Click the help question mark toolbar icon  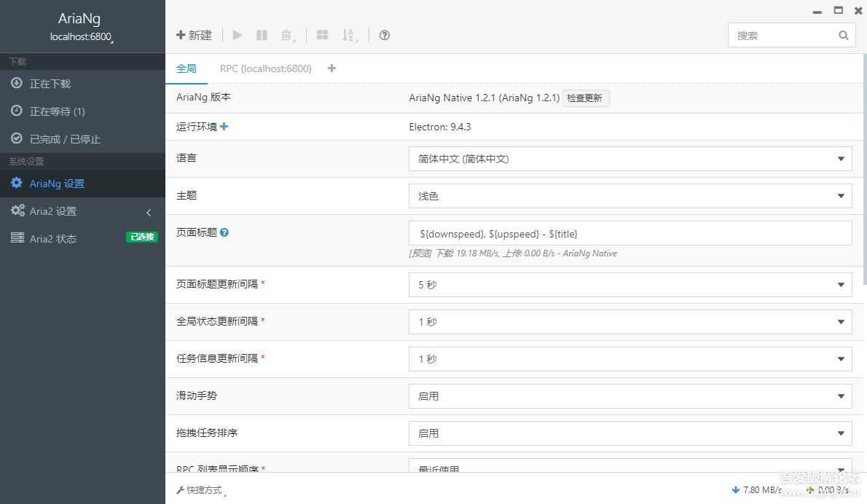pyautogui.click(x=385, y=35)
